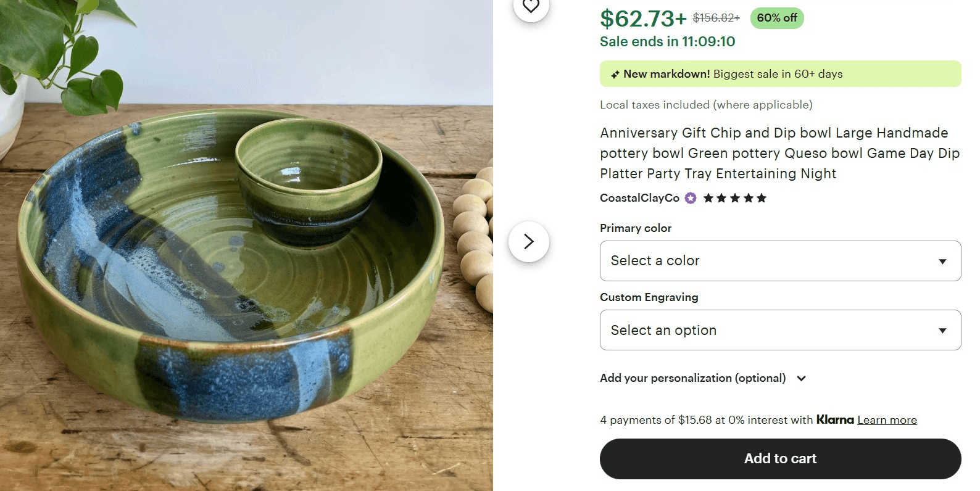The width and height of the screenshot is (980, 491).
Task: Show the next product photo arrow
Action: tap(529, 242)
